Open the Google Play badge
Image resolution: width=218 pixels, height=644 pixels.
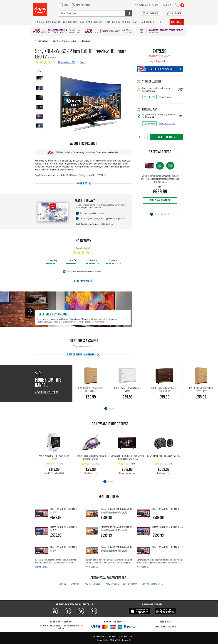(x=165, y=611)
